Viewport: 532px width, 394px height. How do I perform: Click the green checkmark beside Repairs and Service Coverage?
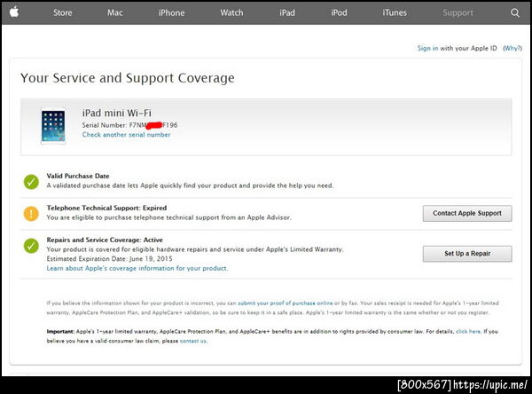click(31, 246)
